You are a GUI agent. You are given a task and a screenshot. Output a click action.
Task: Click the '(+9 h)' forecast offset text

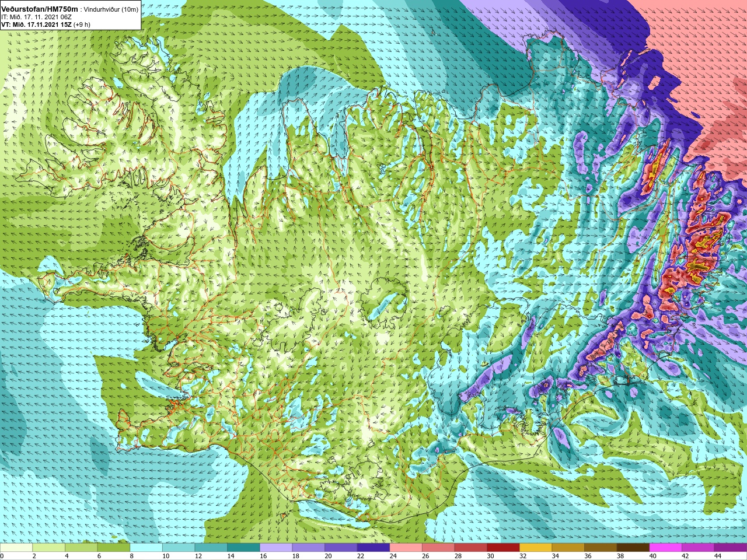click(x=82, y=24)
